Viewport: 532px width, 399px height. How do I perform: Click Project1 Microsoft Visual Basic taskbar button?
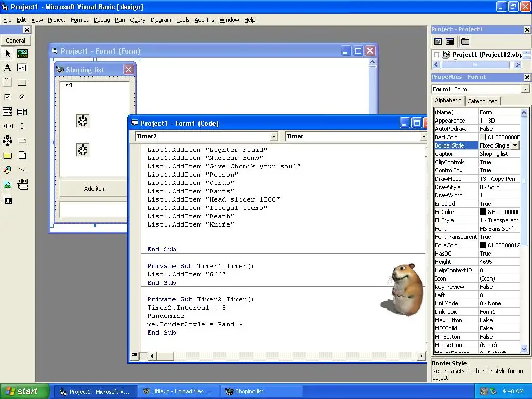pyautogui.click(x=96, y=392)
